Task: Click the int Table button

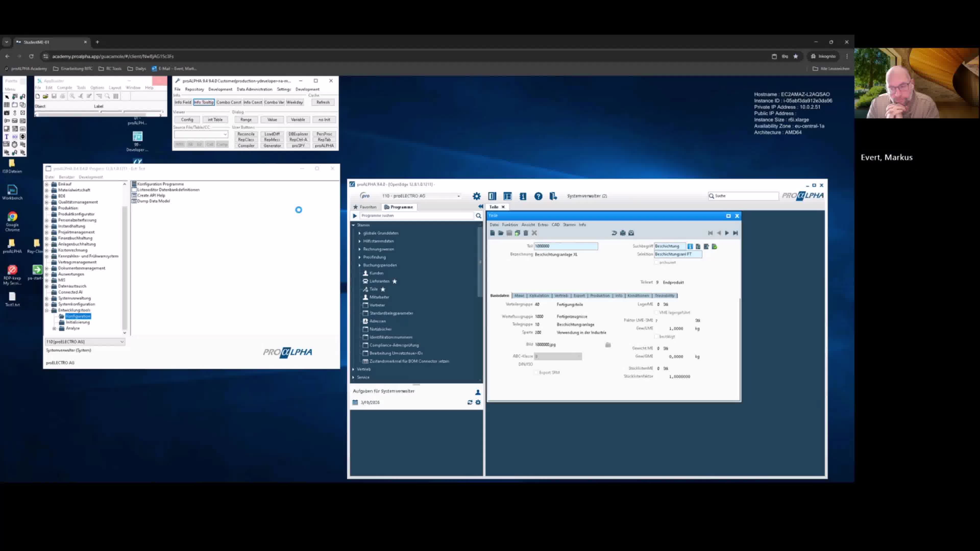Action: coord(215,120)
